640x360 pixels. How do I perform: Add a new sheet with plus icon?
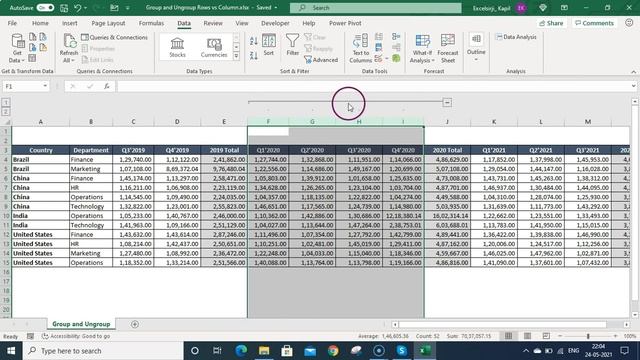pyautogui.click(x=135, y=324)
